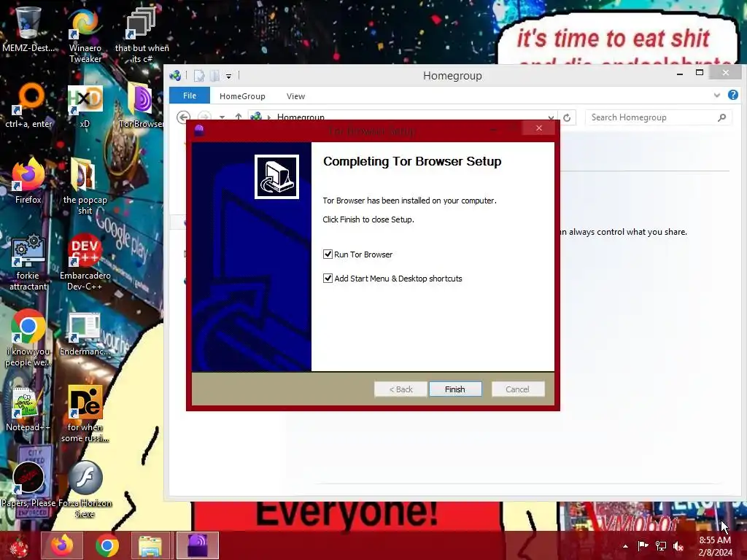Refresh the Homegroup window
This screenshot has width=747, height=560.
[567, 117]
